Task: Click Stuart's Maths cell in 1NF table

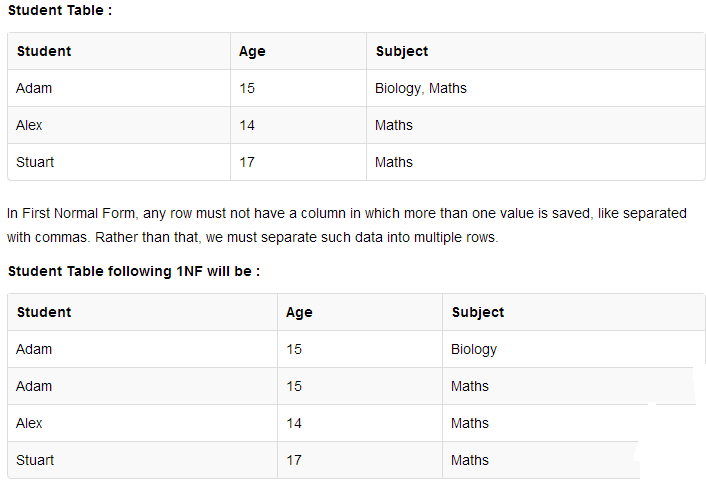Action: tap(470, 460)
